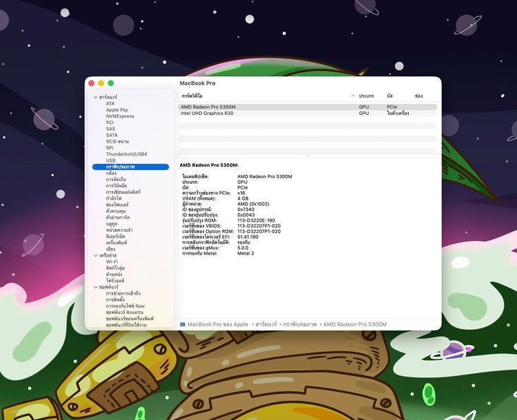Select อีเธอร์เน็ต (Ethernet) in the sidebar
This screenshot has height=420, width=517.
115,236
